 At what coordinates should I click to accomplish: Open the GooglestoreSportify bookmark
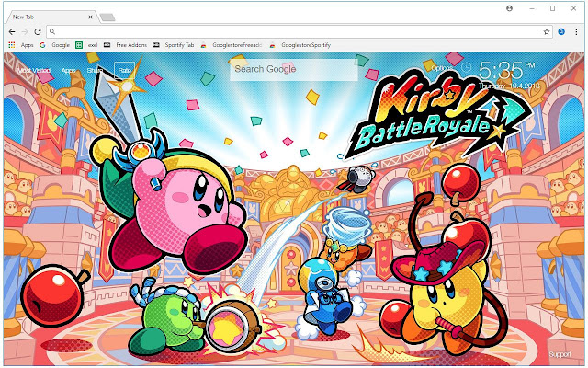[x=300, y=45]
